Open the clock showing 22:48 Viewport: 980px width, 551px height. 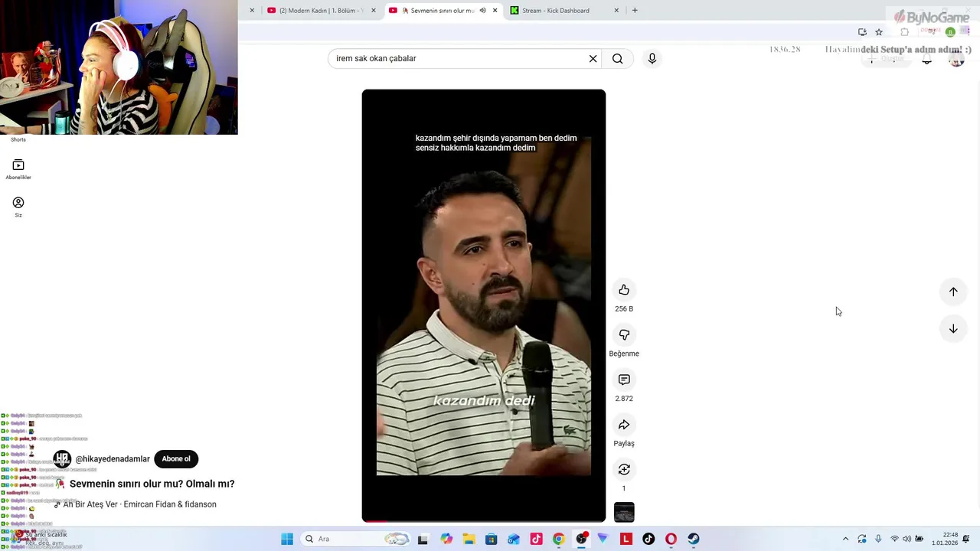click(x=945, y=539)
